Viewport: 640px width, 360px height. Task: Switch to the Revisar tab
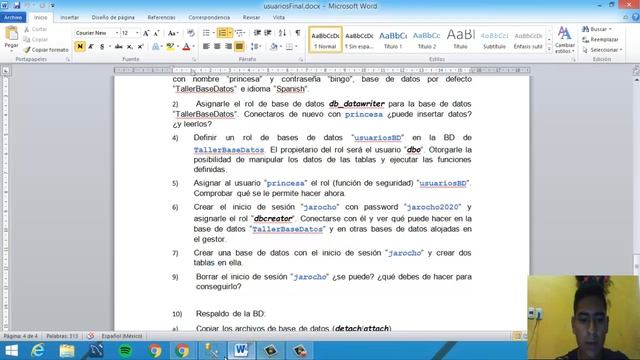coord(251,18)
